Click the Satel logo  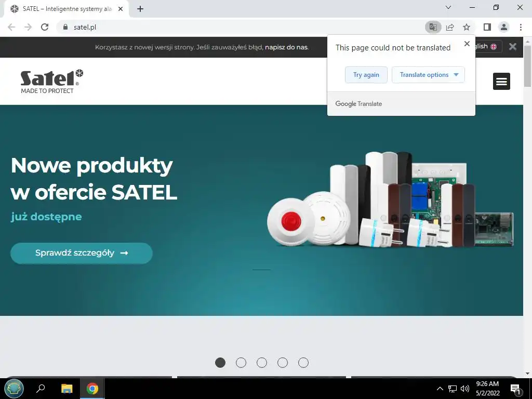pyautogui.click(x=51, y=82)
